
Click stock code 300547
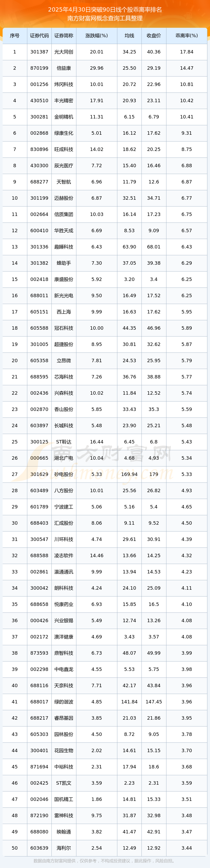click(39, 539)
